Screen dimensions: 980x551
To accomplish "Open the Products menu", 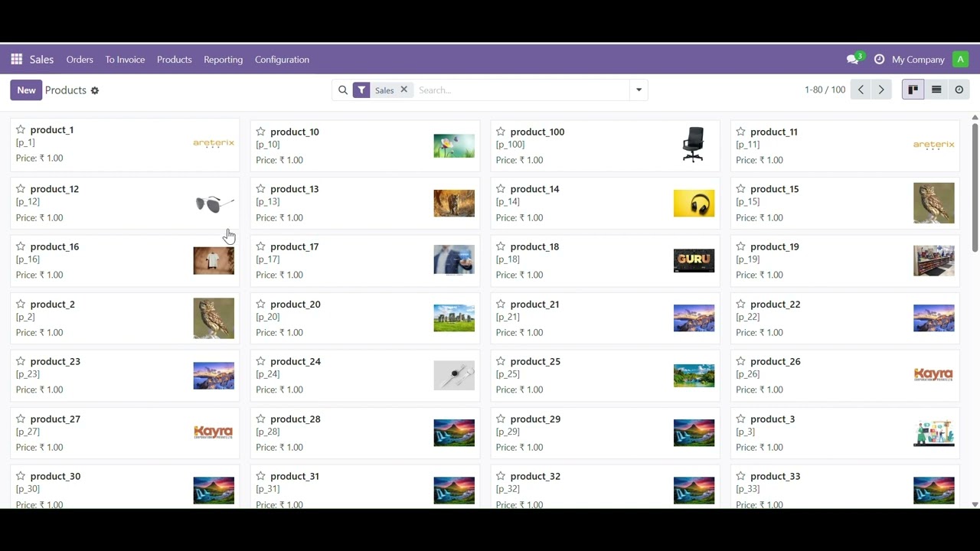I will [x=175, y=60].
